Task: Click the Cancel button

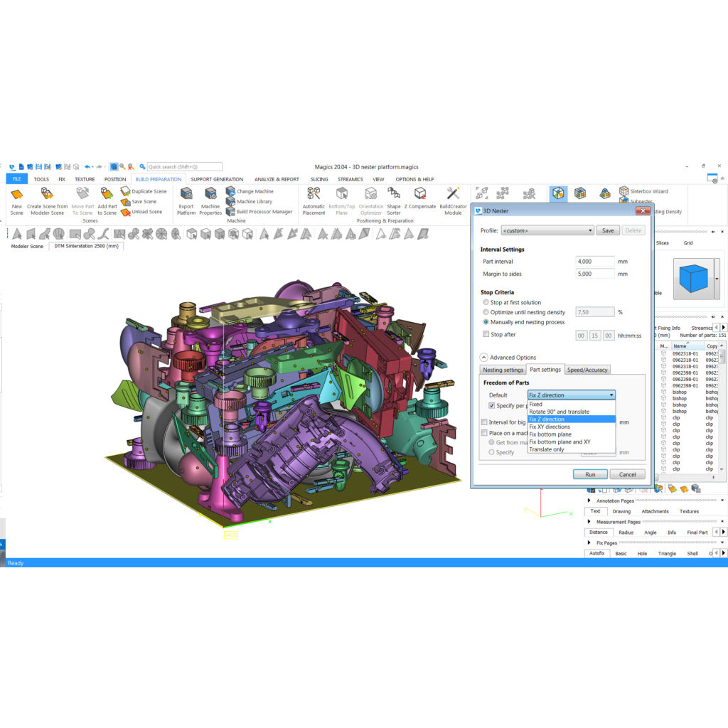Action: coord(627,474)
